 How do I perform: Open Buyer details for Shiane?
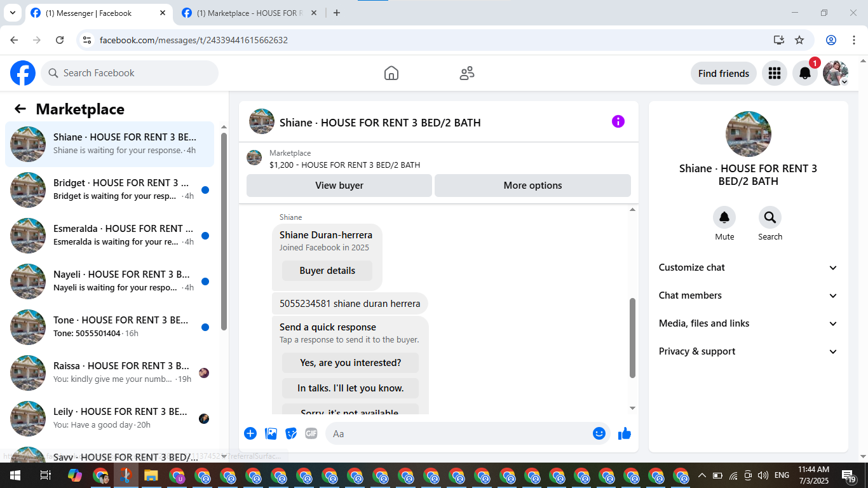tap(327, 271)
